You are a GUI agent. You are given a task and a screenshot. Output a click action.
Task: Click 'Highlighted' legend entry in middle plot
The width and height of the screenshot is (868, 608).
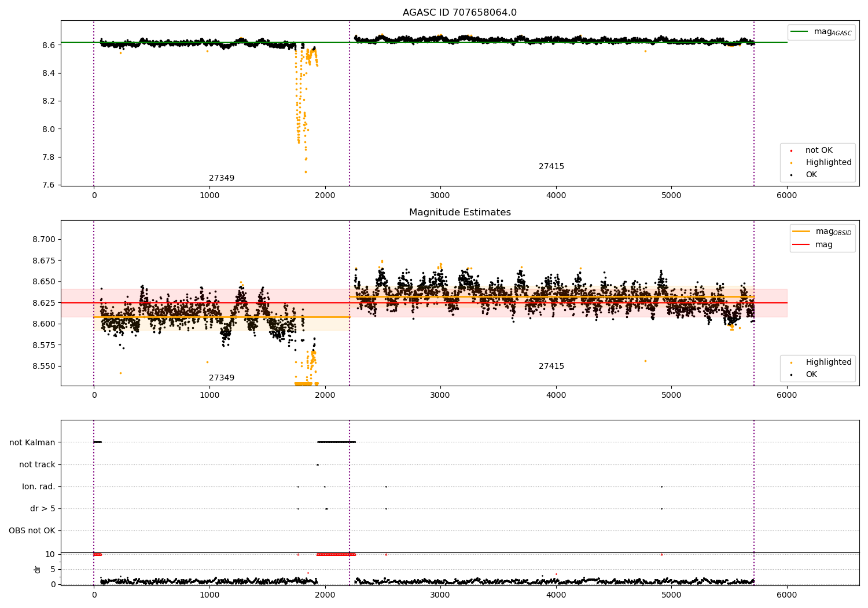[829, 362]
